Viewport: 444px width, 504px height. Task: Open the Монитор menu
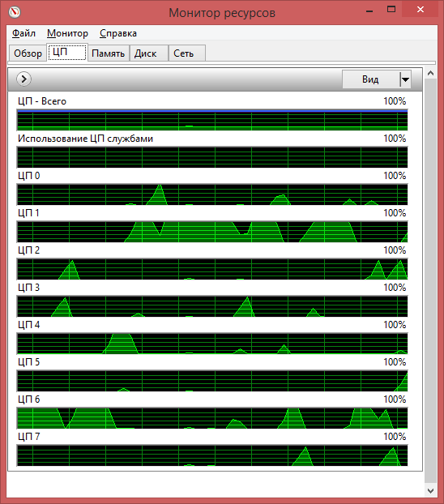[x=67, y=33]
